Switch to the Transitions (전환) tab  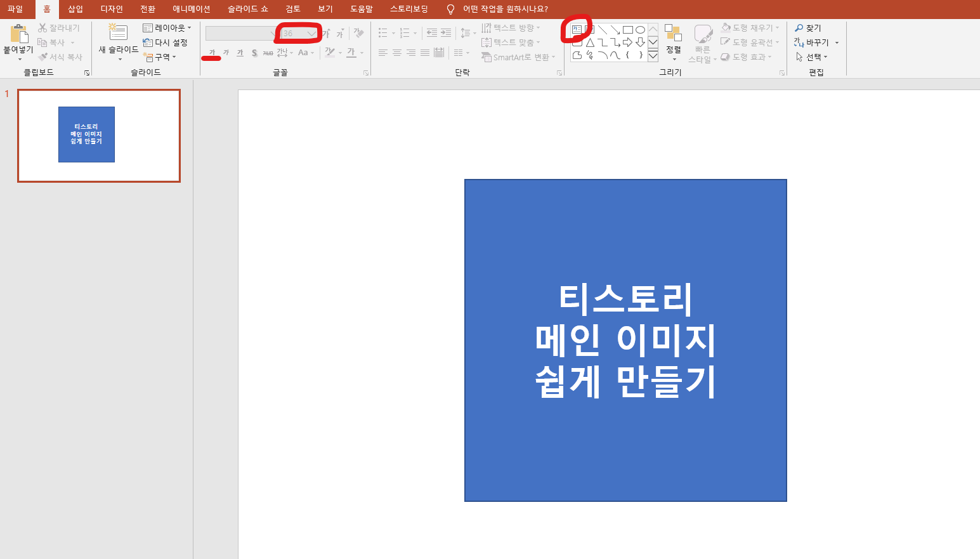pos(148,9)
